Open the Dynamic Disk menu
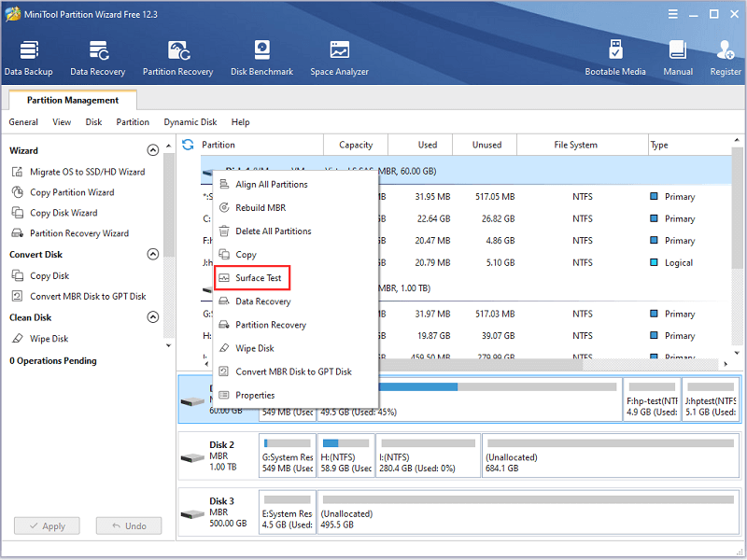The width and height of the screenshot is (747, 560). pos(190,122)
